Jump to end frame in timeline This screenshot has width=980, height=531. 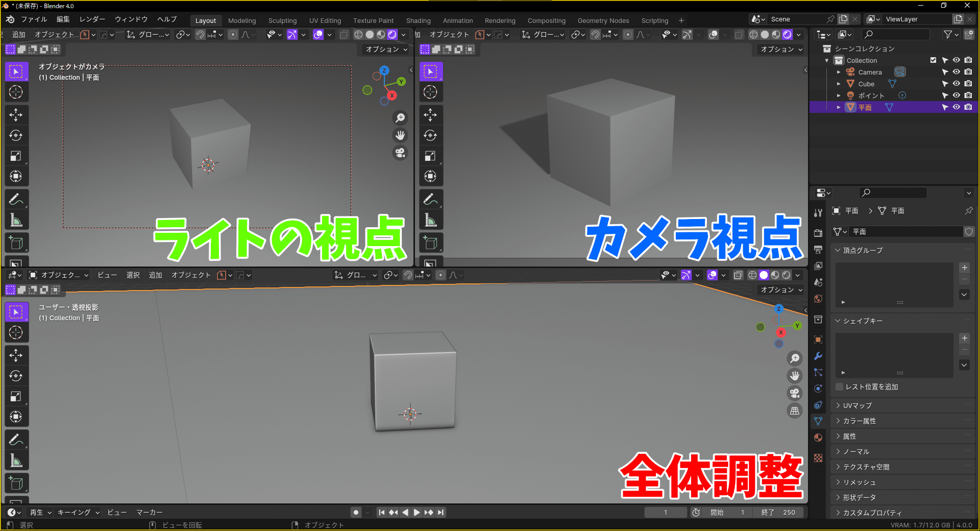tap(441, 512)
